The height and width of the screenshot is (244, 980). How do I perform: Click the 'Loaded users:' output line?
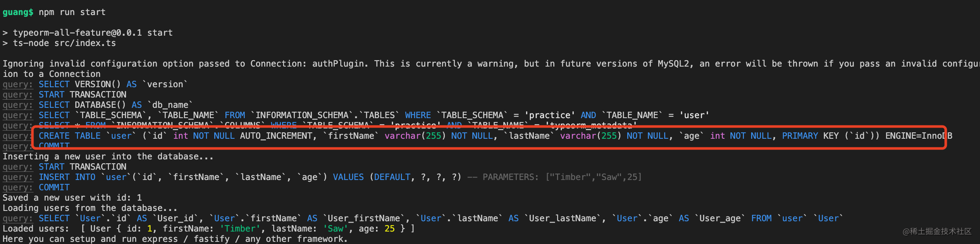point(209,229)
